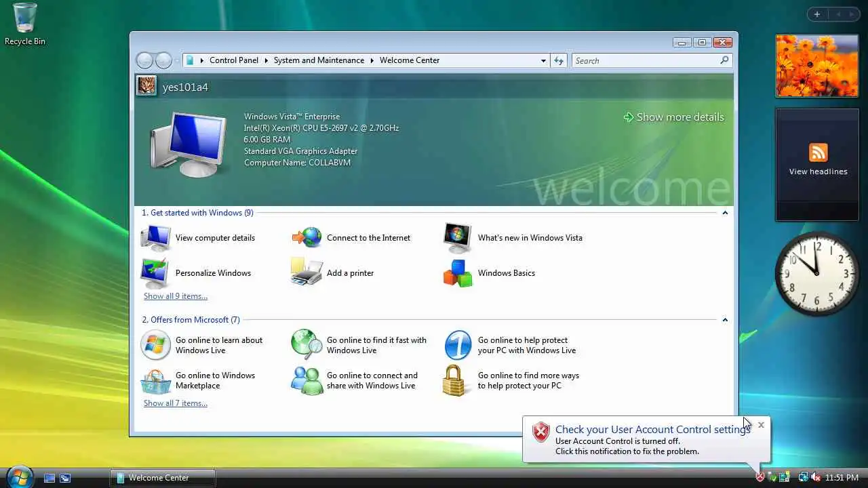This screenshot has height=488, width=868.
Task: Click the Show all 9 items link
Action: click(x=176, y=296)
